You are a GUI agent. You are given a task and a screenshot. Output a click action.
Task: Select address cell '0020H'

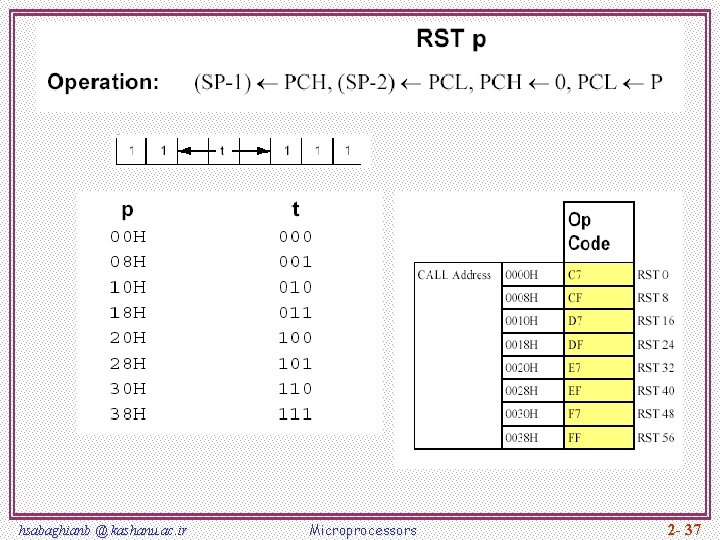tap(533, 368)
